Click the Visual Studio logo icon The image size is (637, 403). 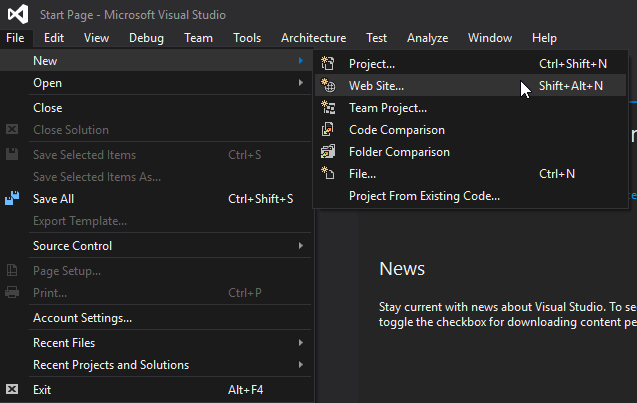18,14
